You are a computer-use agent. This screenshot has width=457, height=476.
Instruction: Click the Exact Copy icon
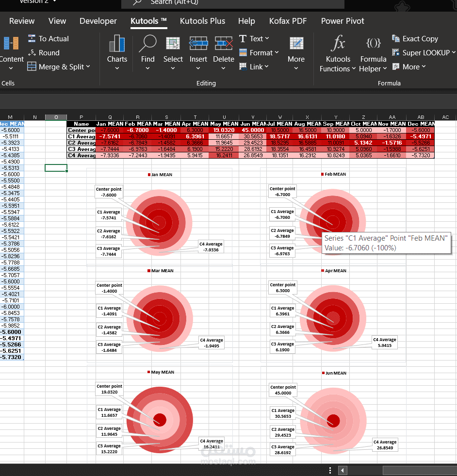coord(415,38)
